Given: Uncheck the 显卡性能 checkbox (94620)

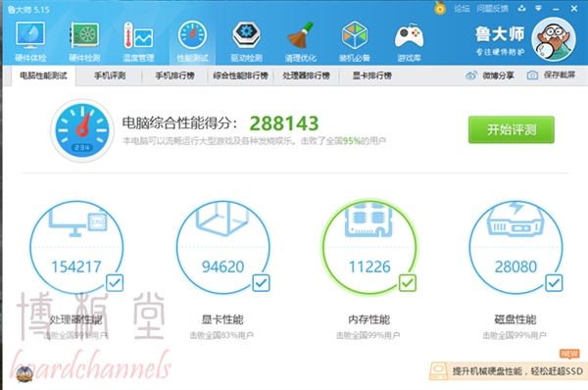Looking at the screenshot, I should 261,283.
